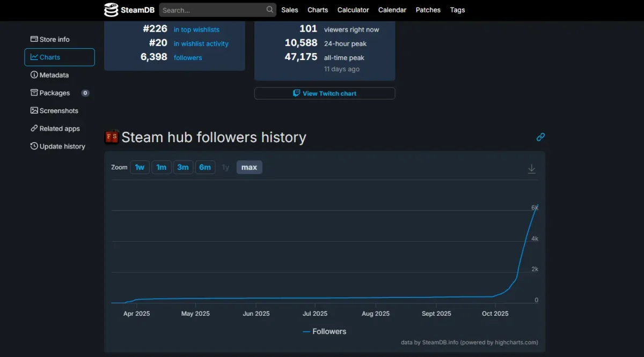Image resolution: width=644 pixels, height=357 pixels.
Task: Open the Screenshots sidebar section
Action: tap(58, 110)
